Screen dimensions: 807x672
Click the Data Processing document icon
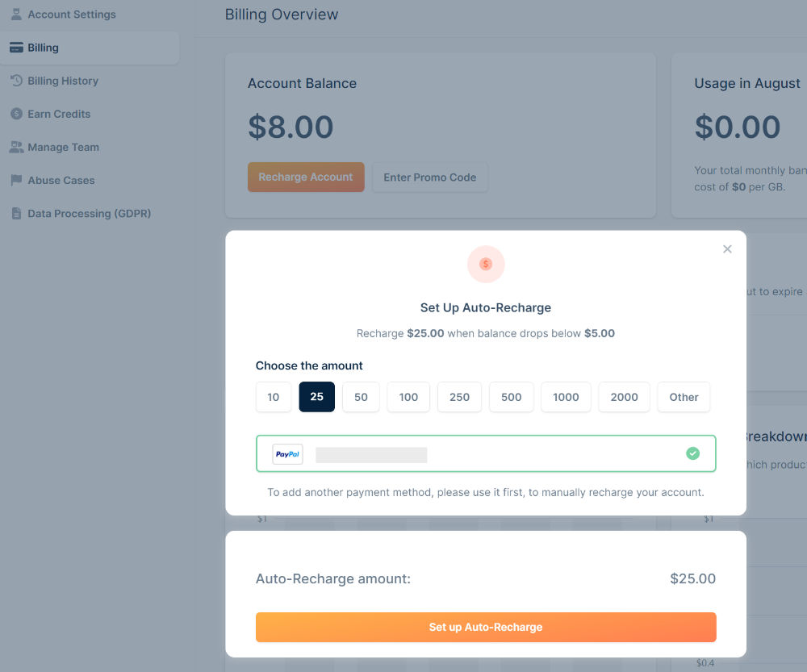point(16,214)
